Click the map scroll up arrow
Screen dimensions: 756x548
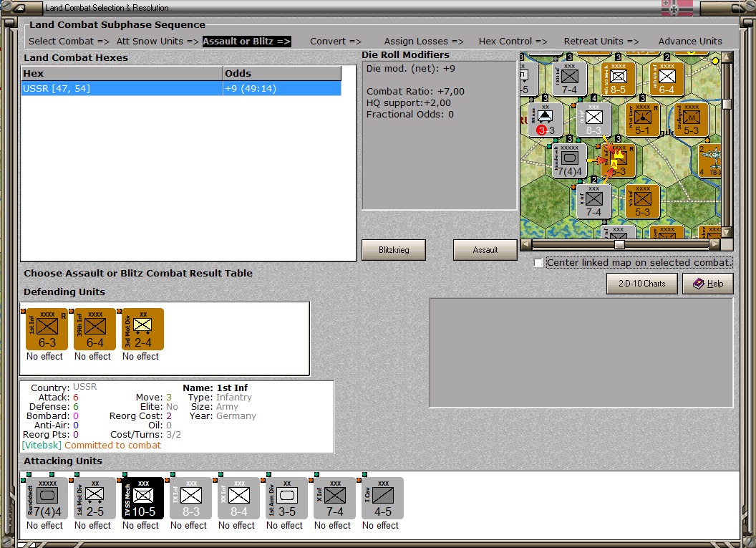point(727,57)
